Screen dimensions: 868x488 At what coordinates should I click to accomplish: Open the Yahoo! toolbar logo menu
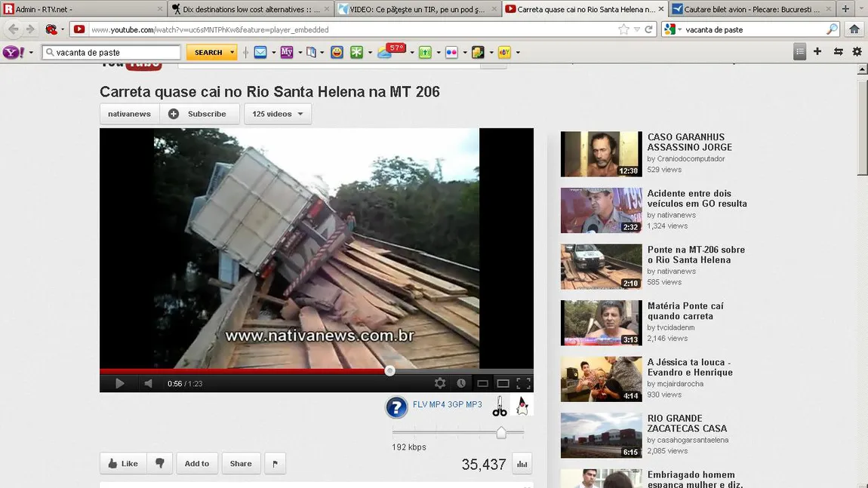point(14,53)
